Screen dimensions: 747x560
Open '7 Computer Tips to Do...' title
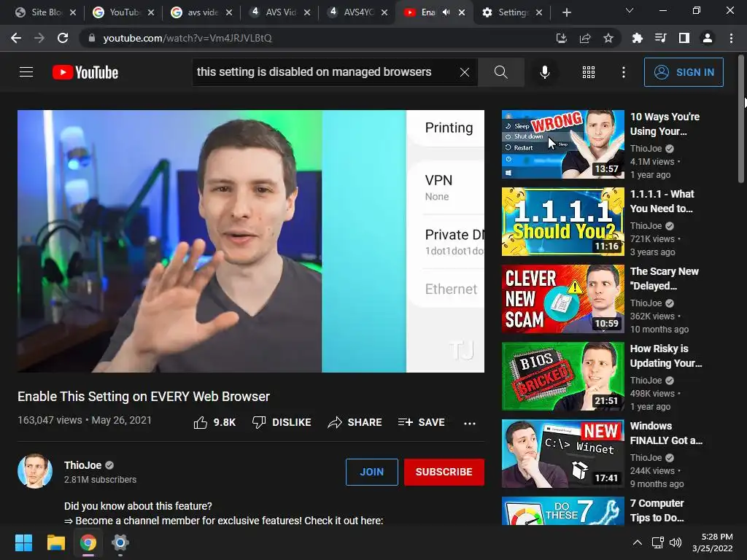tap(657, 510)
